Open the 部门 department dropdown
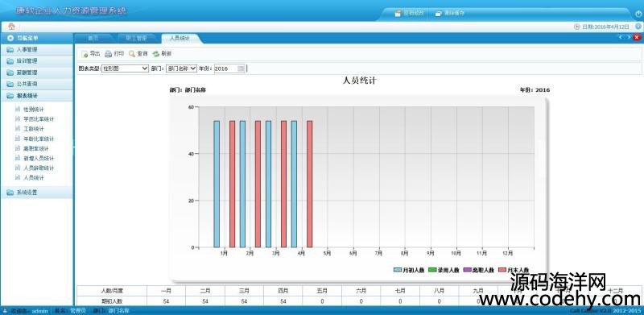Image resolution: width=644 pixels, height=315 pixels. [x=182, y=68]
